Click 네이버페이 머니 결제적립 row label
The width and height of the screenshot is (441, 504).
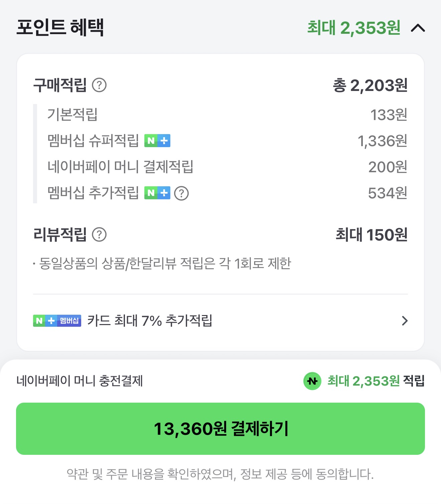120,167
